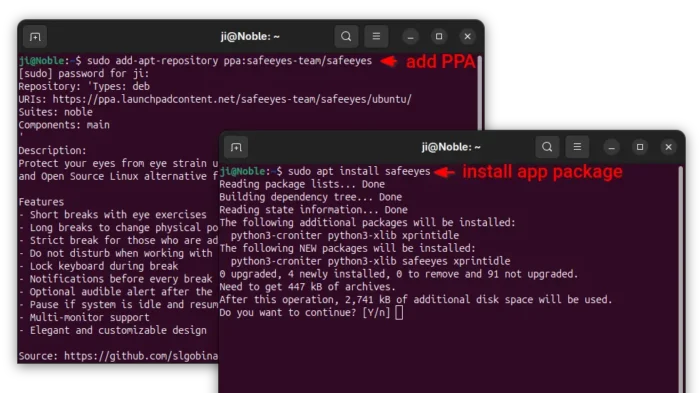Open new tab in back terminal
The width and height of the screenshot is (700, 393).
click(x=35, y=37)
